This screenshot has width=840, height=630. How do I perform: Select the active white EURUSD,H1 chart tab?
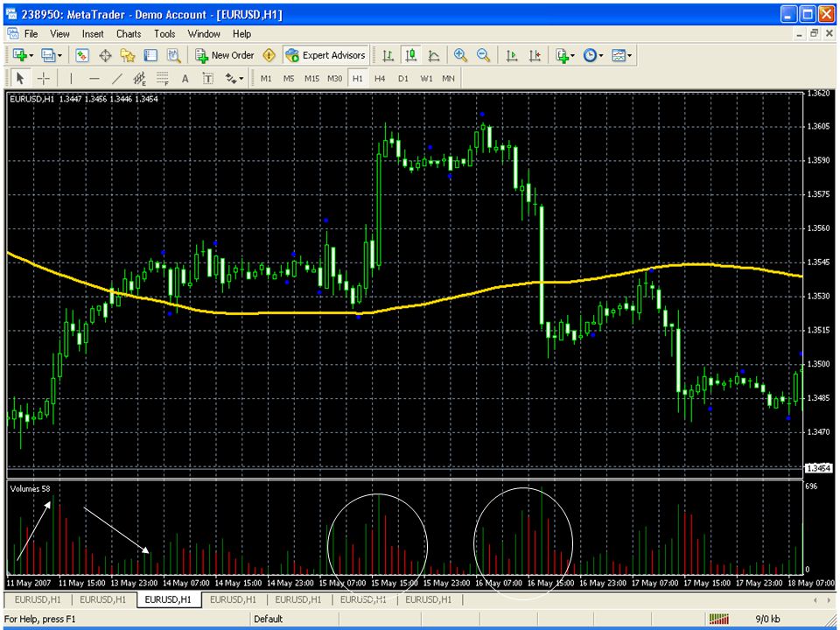click(169, 599)
